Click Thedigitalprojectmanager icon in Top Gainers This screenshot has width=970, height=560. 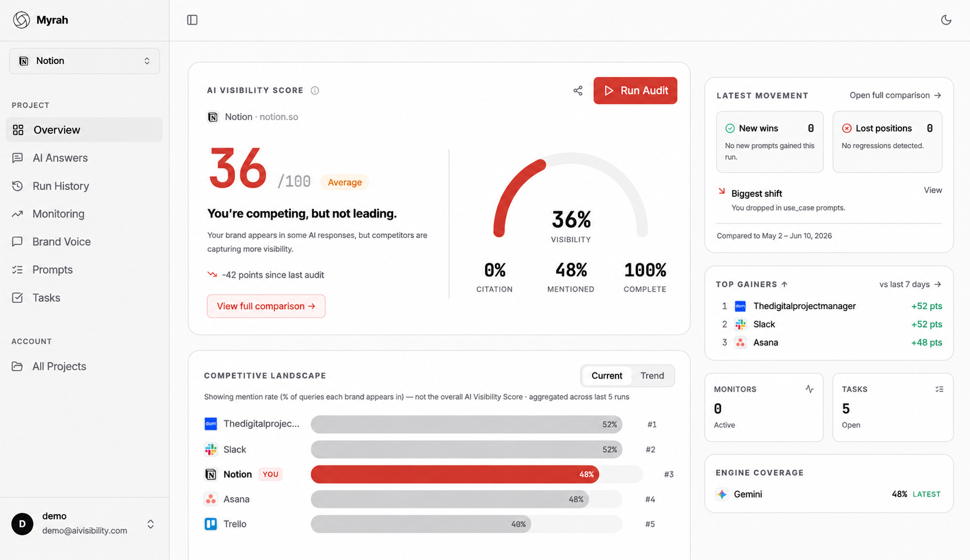point(741,306)
